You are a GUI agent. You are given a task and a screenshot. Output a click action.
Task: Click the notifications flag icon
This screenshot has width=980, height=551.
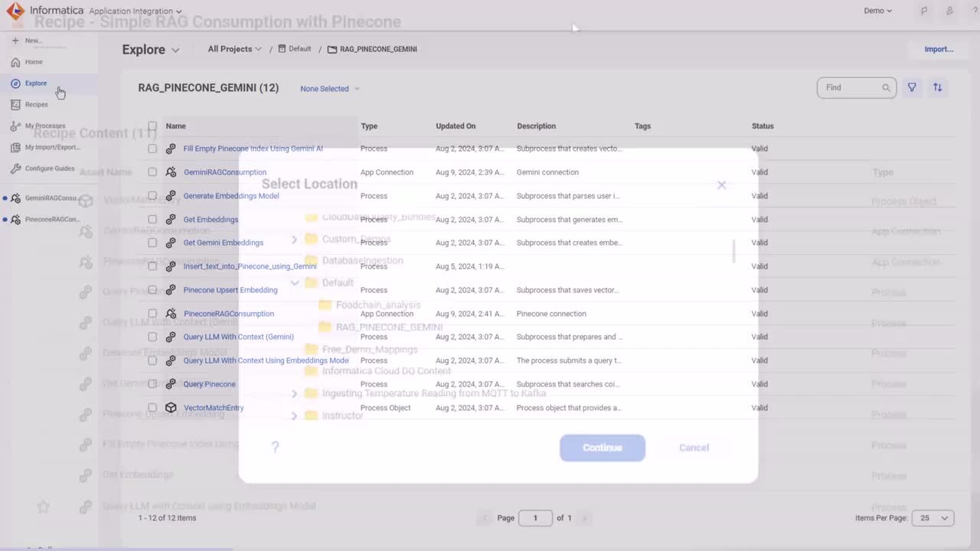coord(925,11)
